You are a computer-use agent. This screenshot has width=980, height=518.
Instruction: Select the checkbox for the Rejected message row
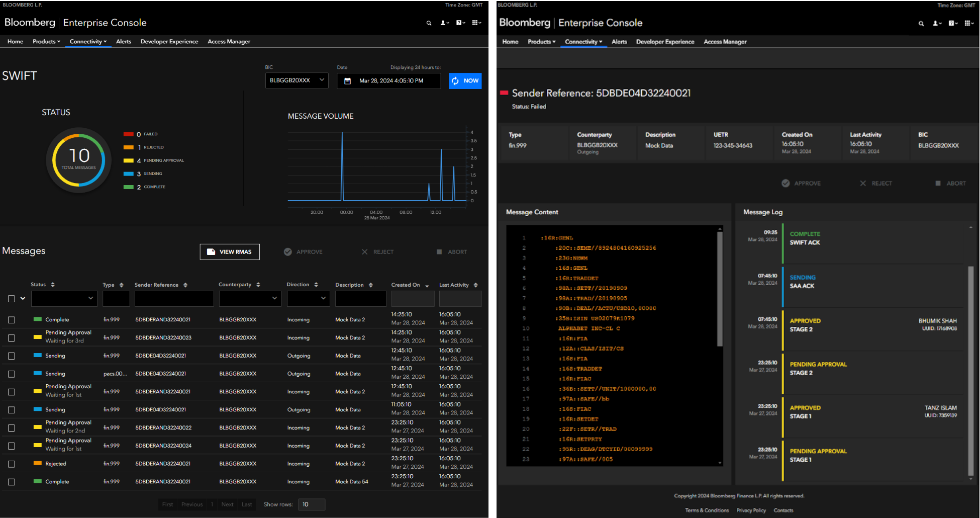pyautogui.click(x=12, y=464)
